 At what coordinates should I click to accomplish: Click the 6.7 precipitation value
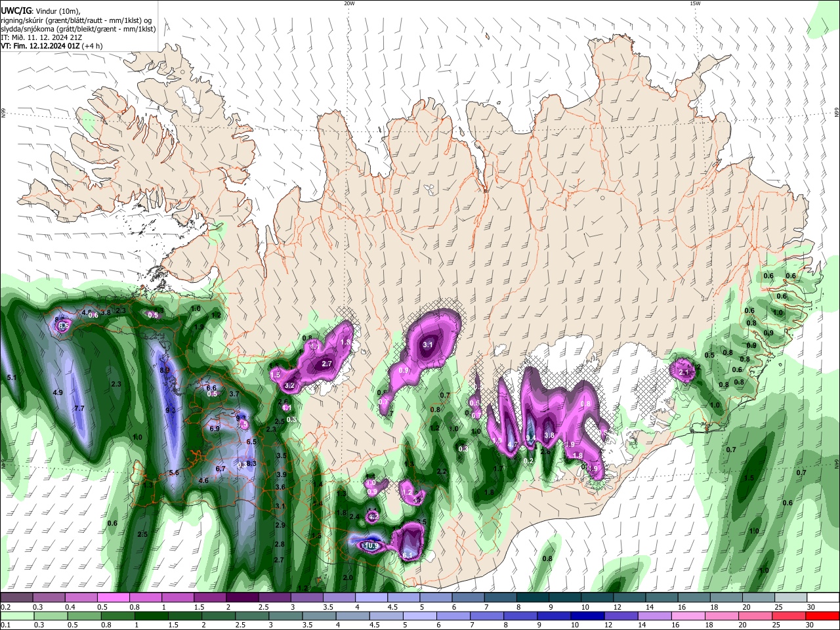coord(220,469)
